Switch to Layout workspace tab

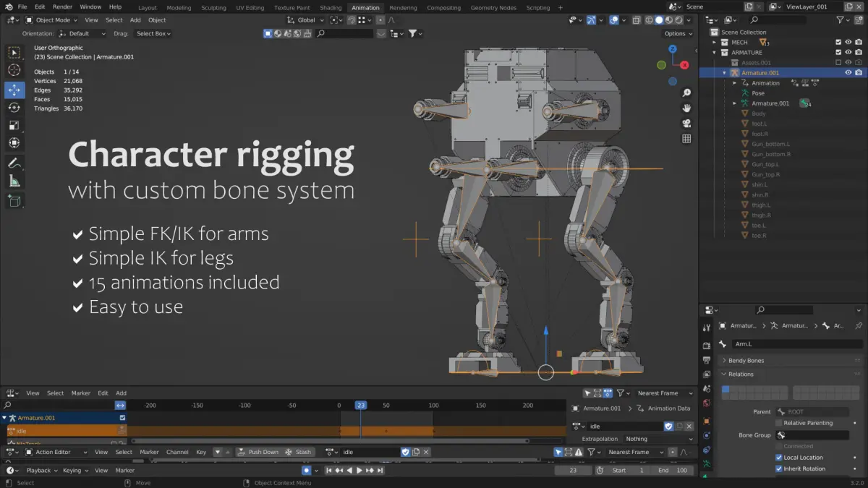(x=148, y=8)
